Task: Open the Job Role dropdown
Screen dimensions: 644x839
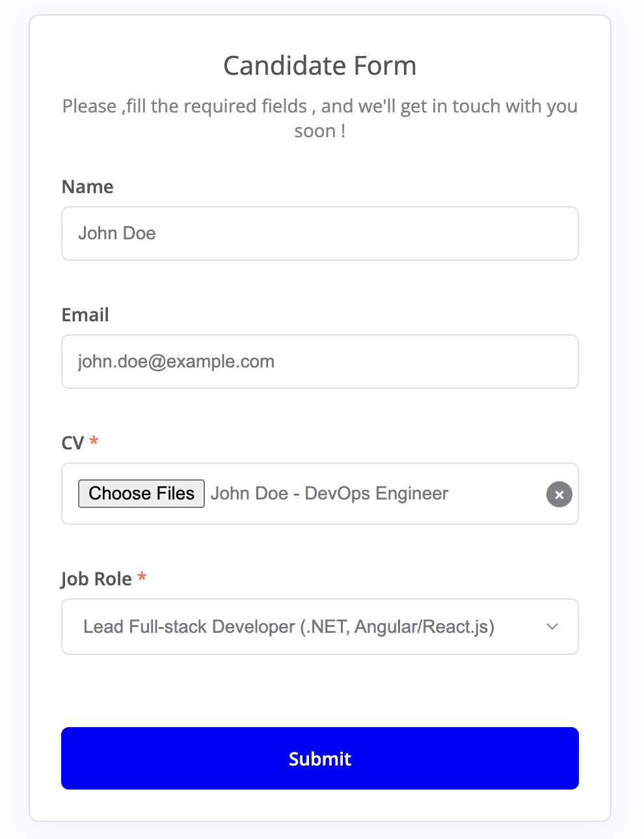Action: click(319, 626)
